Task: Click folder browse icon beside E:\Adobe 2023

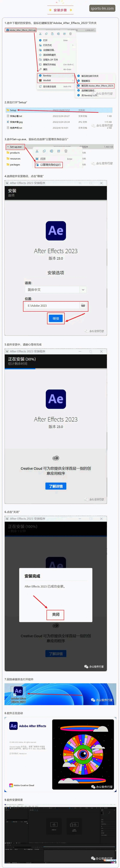Action: click(83, 305)
